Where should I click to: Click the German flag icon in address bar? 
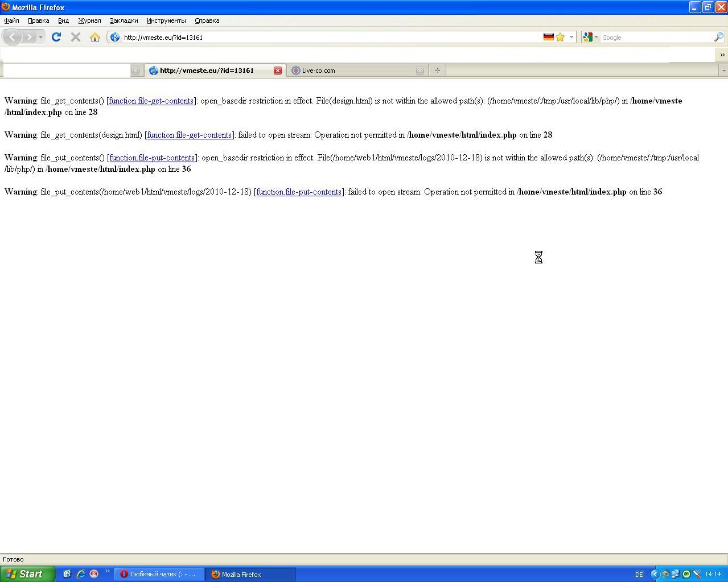(x=548, y=37)
